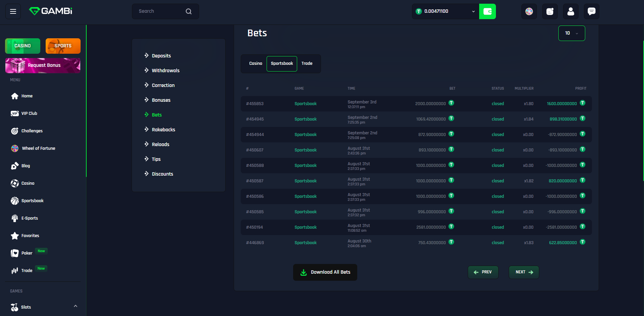Open the rows-per-page dropdown showing 10

coord(571,33)
